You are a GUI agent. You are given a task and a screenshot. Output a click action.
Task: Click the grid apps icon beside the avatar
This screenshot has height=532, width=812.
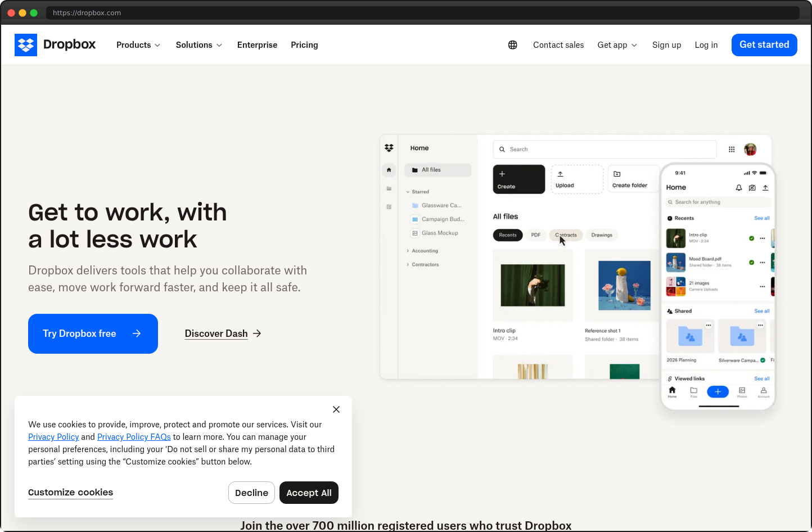[732, 149]
